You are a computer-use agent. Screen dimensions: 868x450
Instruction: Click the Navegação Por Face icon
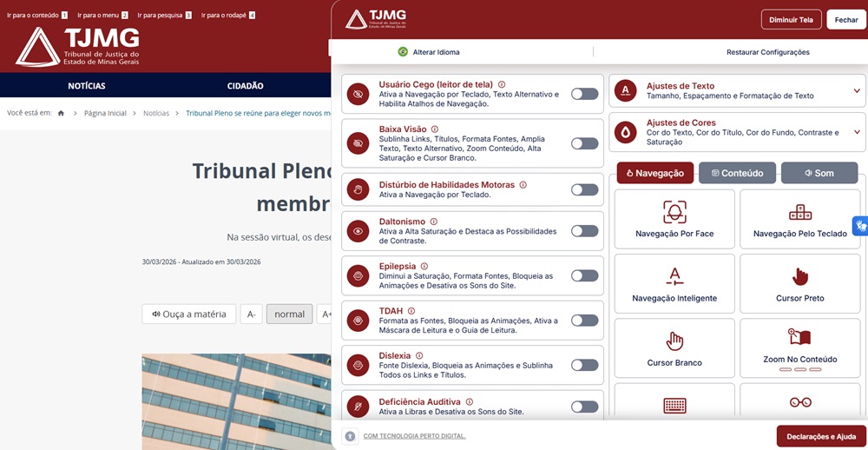tap(674, 211)
